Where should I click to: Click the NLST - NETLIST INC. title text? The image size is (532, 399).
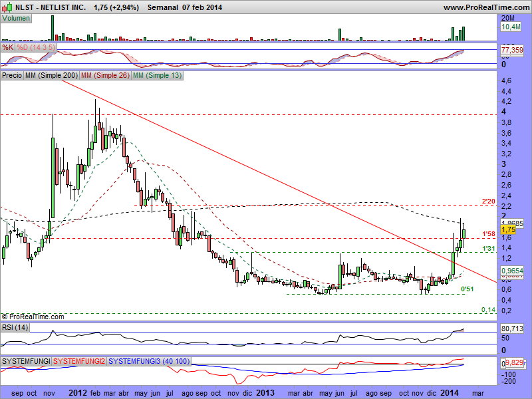tap(51, 7)
